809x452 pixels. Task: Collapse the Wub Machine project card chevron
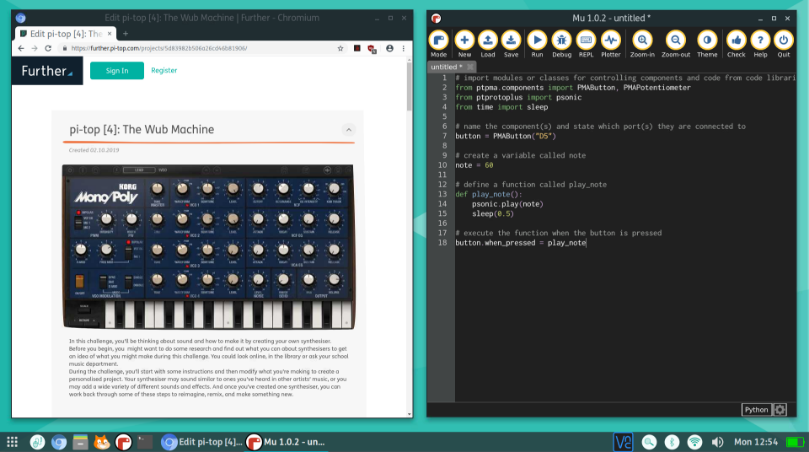pos(348,130)
